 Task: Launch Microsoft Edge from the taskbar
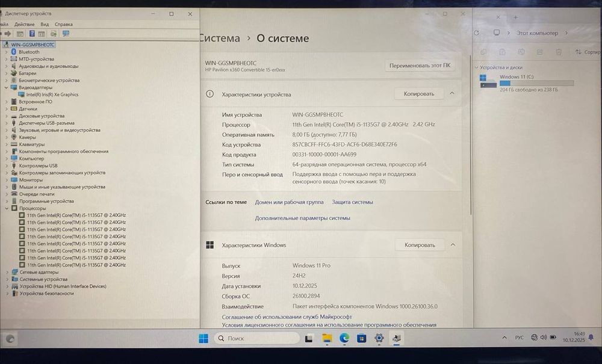coord(344,338)
